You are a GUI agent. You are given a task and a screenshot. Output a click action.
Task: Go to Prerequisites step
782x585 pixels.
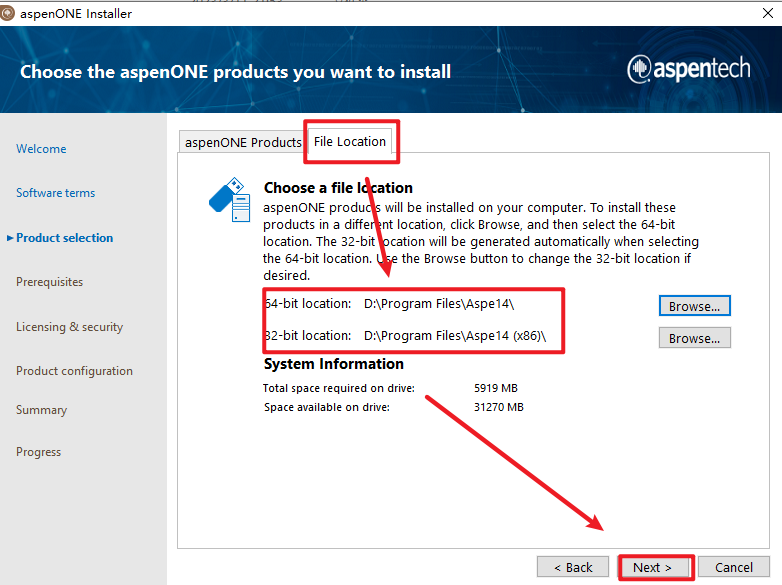click(x=49, y=282)
